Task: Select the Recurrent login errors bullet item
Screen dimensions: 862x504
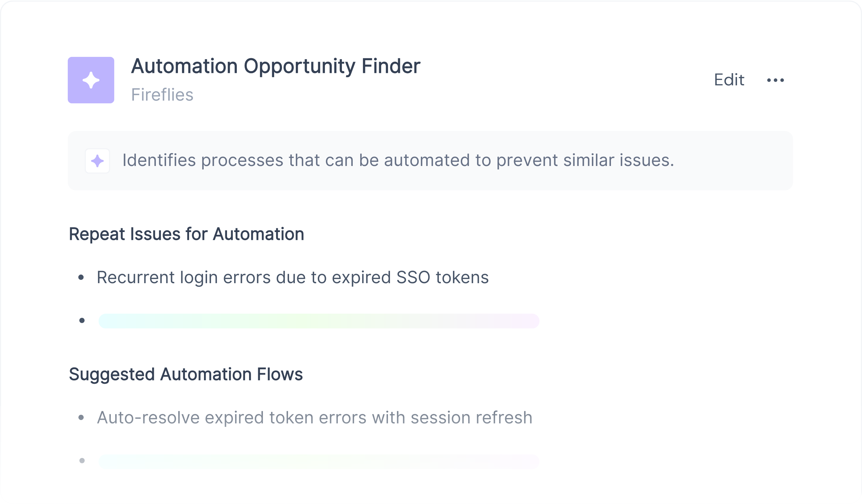Action: (292, 277)
